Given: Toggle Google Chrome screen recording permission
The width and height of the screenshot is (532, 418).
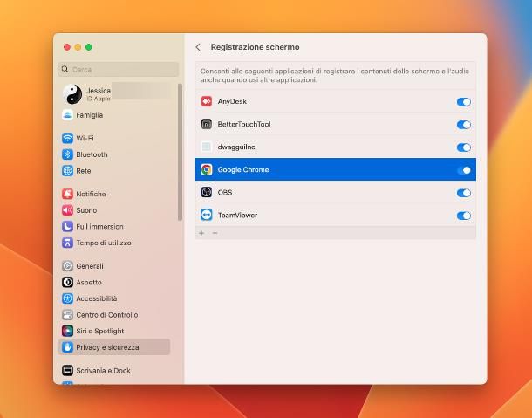Looking at the screenshot, I should point(463,170).
